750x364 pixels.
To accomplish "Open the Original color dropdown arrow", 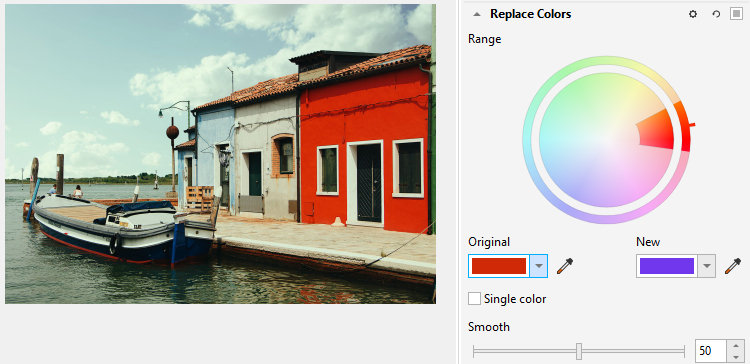I will tap(539, 266).
